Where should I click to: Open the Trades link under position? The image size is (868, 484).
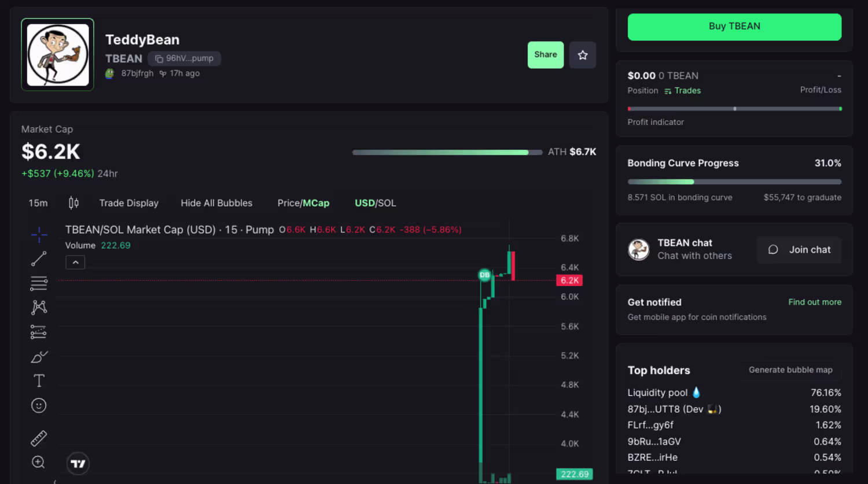(x=682, y=91)
